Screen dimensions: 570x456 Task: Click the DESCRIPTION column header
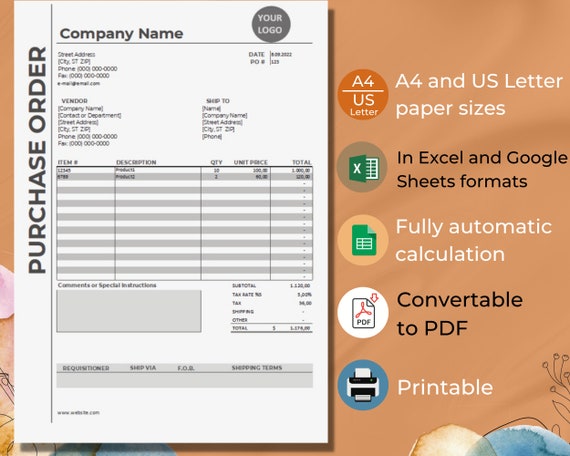(x=136, y=162)
